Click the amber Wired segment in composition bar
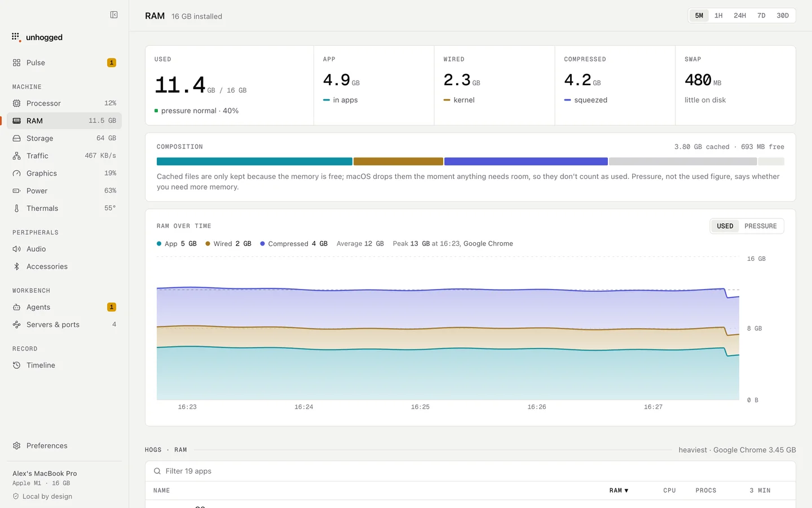Screen dimensions: 812x508 coord(398,161)
